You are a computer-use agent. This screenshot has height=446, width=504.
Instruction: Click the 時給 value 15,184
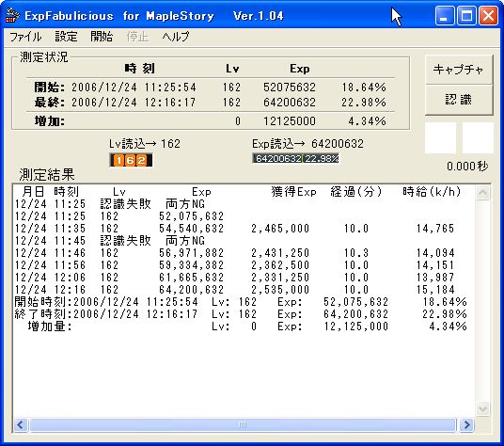point(435,290)
